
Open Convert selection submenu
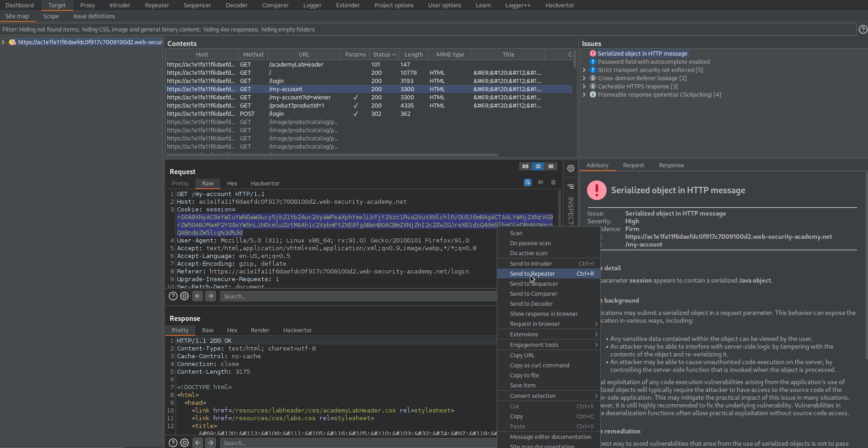click(x=549, y=396)
